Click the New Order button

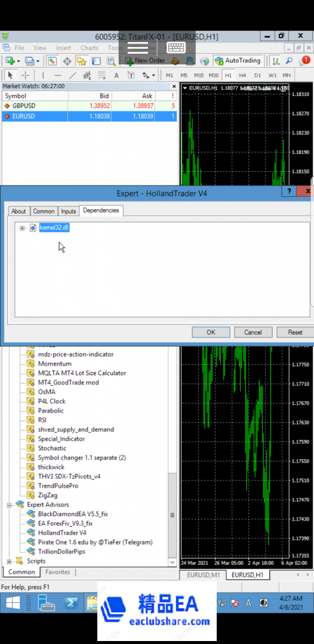144,61
